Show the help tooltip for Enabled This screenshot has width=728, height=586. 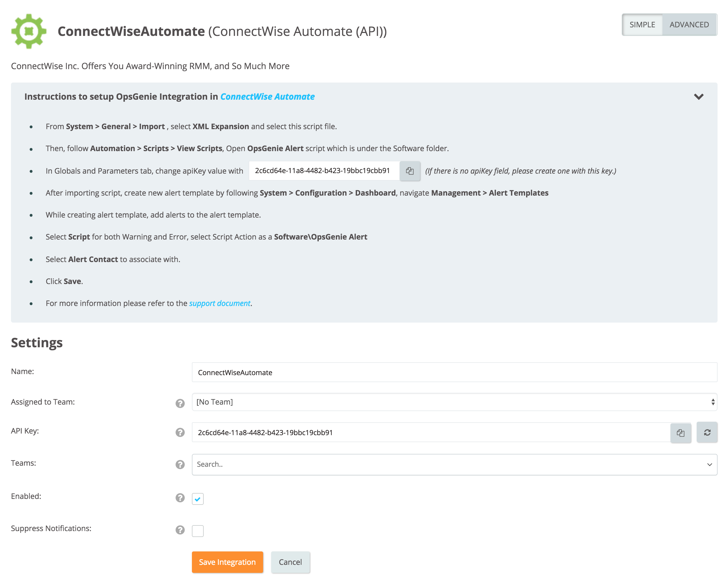coord(180,498)
